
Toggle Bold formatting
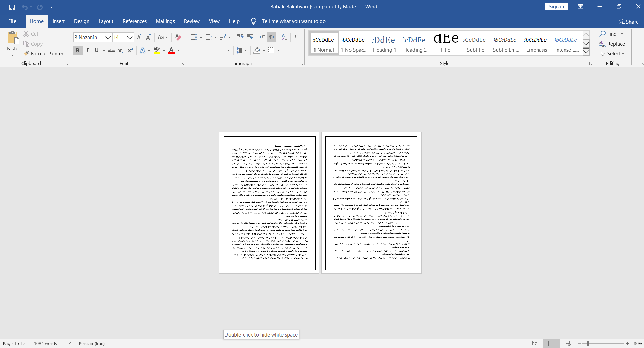[78, 50]
